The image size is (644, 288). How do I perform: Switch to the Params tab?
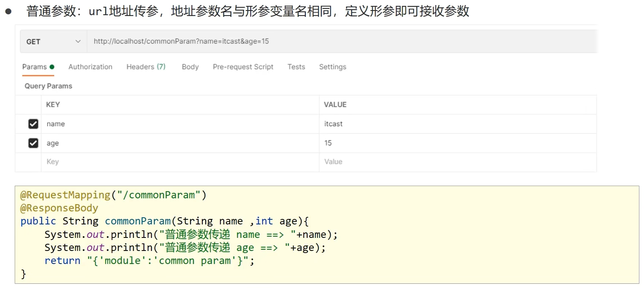pos(38,67)
